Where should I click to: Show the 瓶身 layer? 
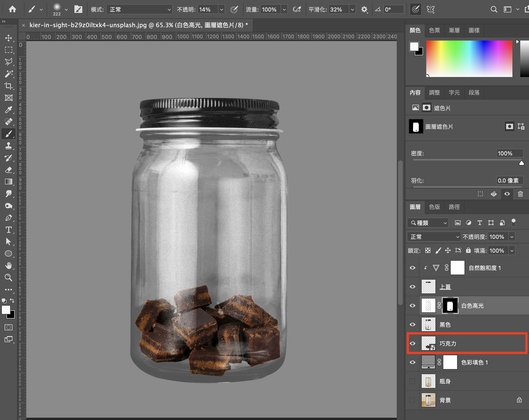(412, 381)
